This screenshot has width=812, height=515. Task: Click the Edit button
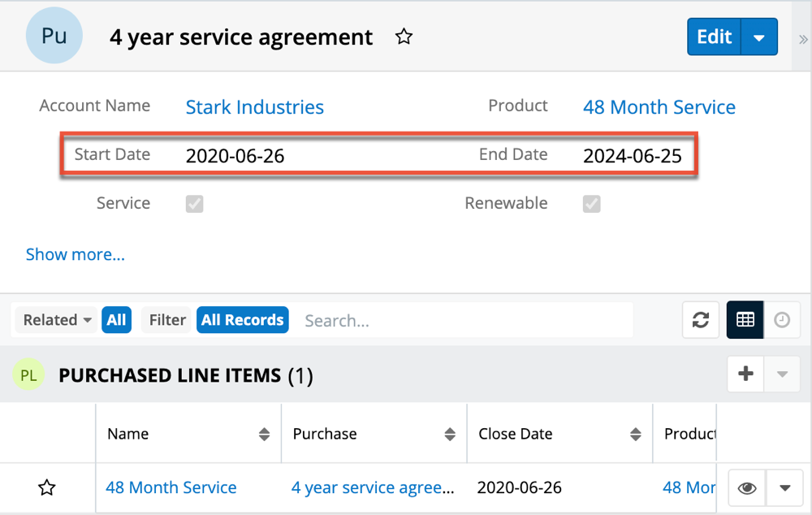point(714,37)
